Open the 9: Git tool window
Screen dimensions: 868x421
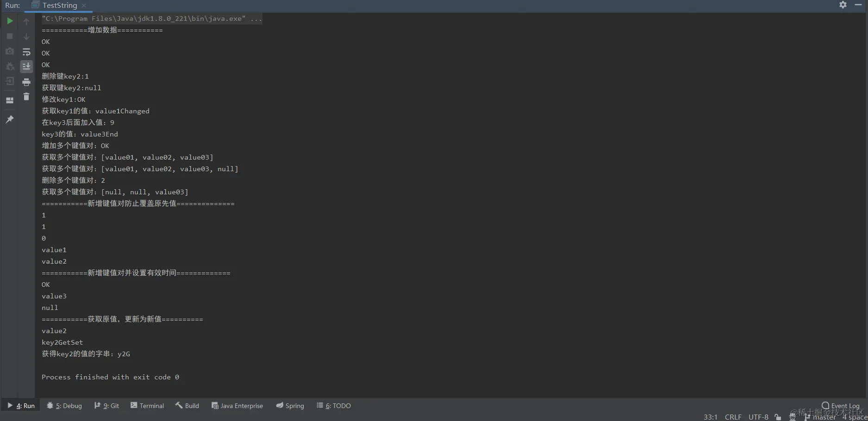[x=107, y=406]
